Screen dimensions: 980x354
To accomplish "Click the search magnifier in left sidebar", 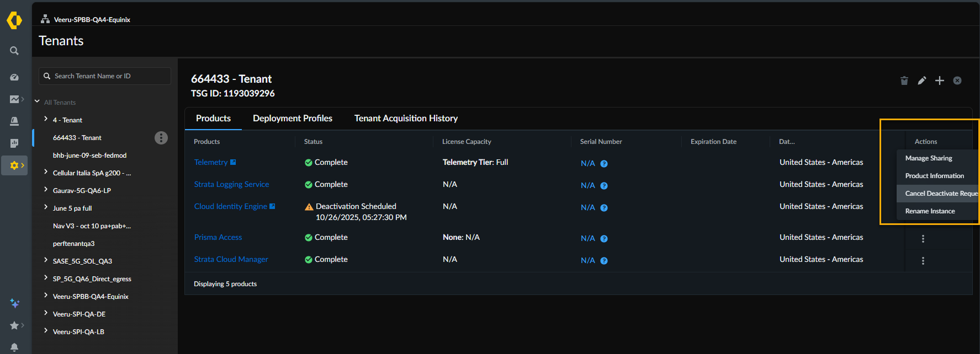I will click(14, 51).
